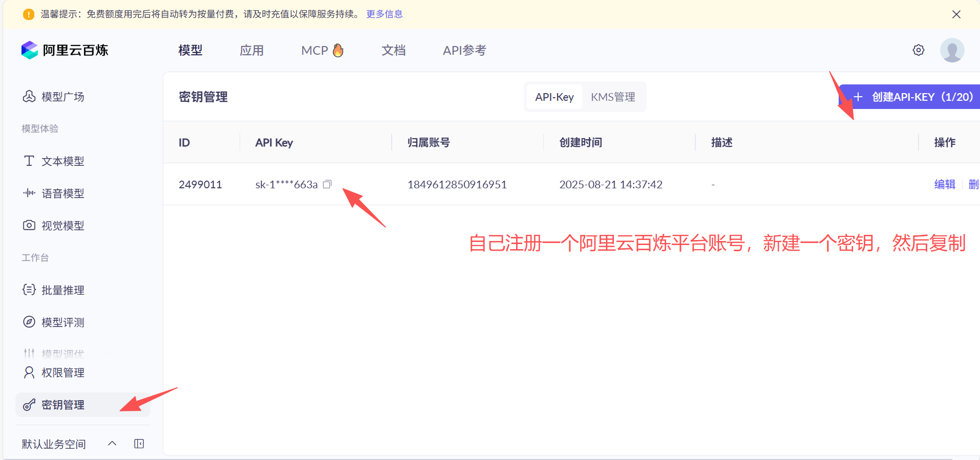Screen dimensions: 980x460
Task: Click the Alibaba Cloud Bailian logo
Action: pyautogui.click(x=65, y=50)
